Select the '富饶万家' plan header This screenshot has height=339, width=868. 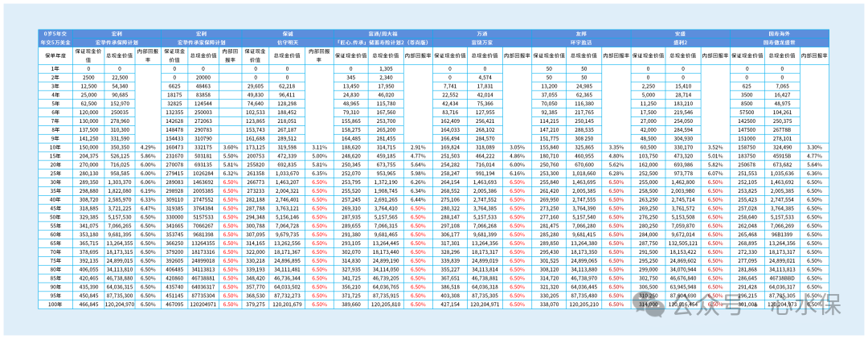[481, 42]
